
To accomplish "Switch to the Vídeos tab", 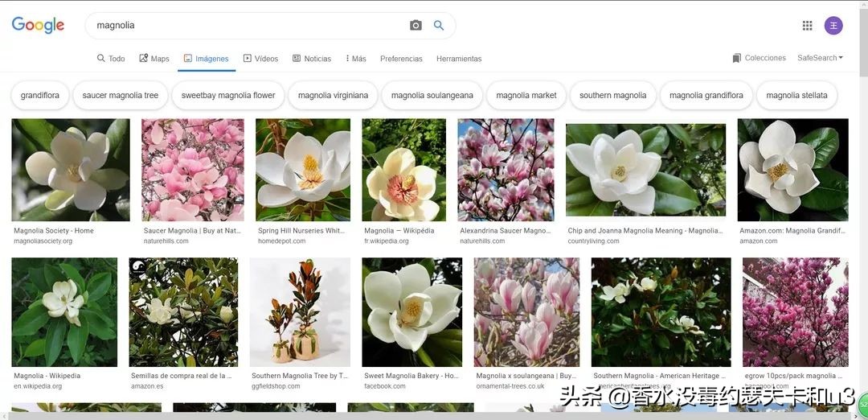I will click(260, 58).
